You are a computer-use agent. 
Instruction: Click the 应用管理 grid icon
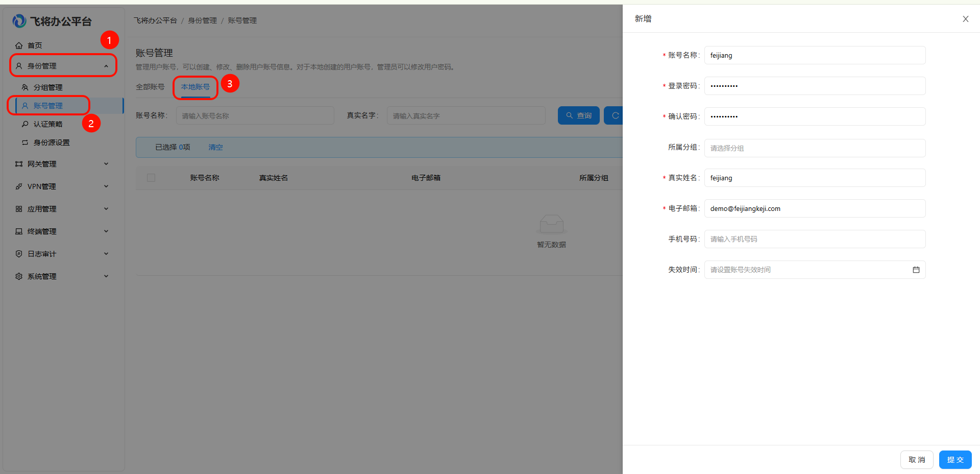[x=19, y=209]
